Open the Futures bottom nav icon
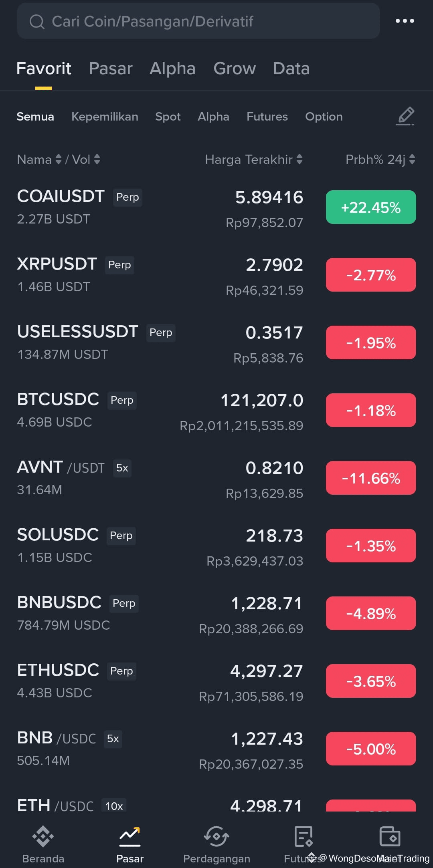Image resolution: width=433 pixels, height=868 pixels. coord(303,836)
